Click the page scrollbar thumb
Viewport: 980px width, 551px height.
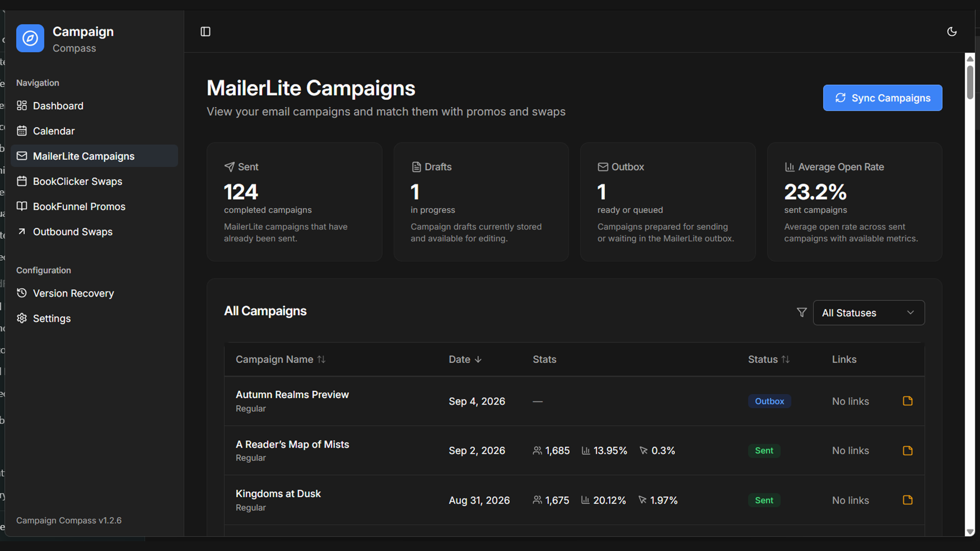[x=970, y=82]
